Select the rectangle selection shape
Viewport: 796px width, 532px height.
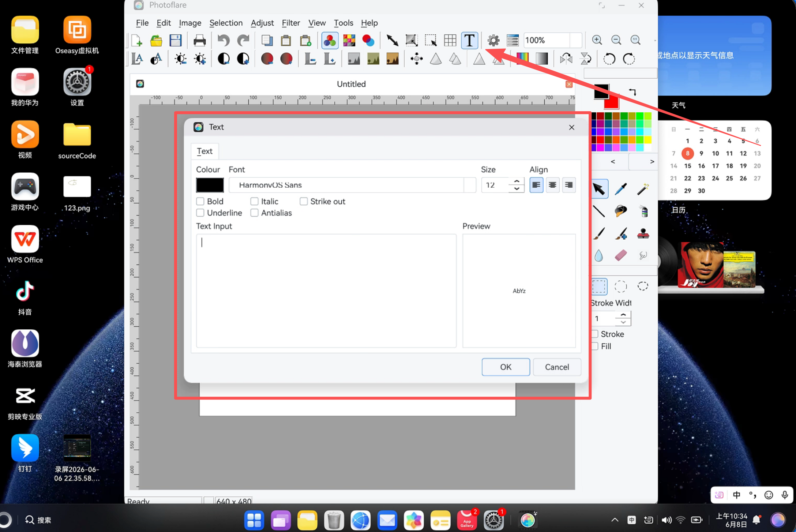(x=599, y=286)
